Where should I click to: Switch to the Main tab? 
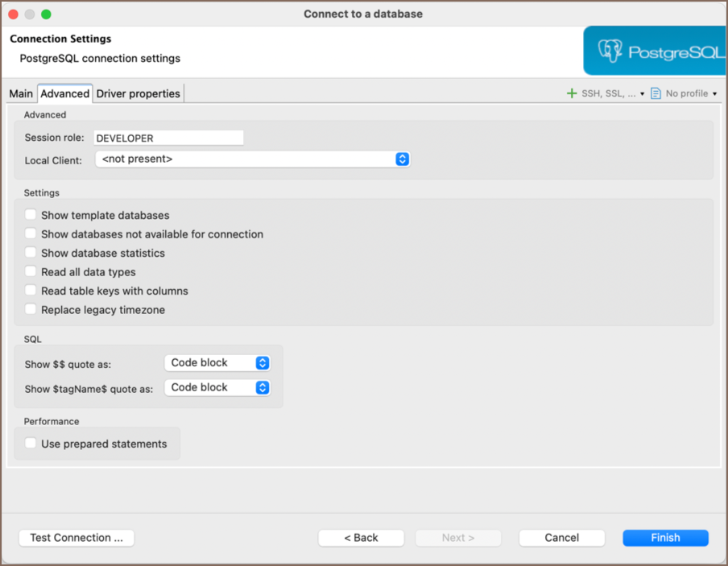click(21, 93)
